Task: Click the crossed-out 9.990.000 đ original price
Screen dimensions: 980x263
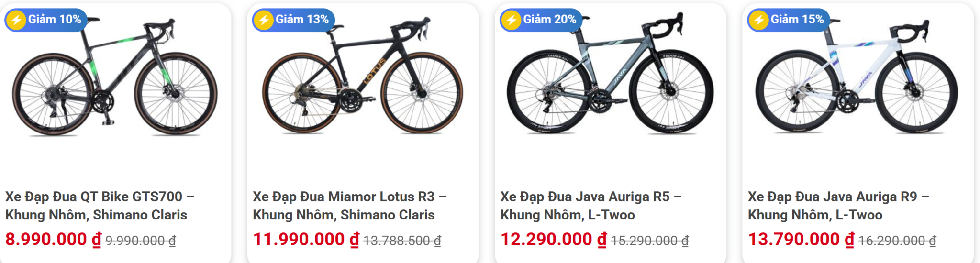Action: pyautogui.click(x=141, y=241)
